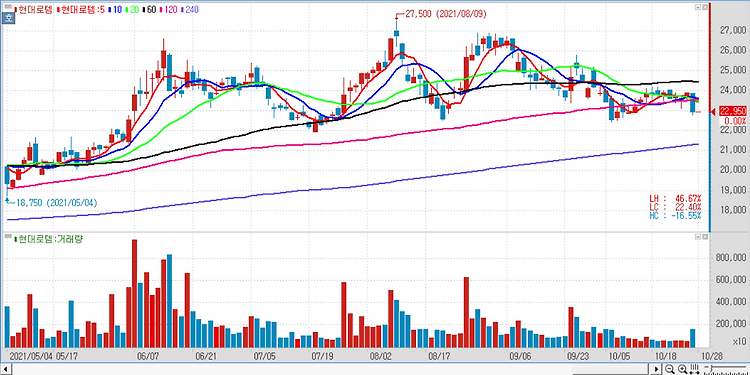
Task: Click the horizontal chart scrollbar track
Action: (331, 369)
